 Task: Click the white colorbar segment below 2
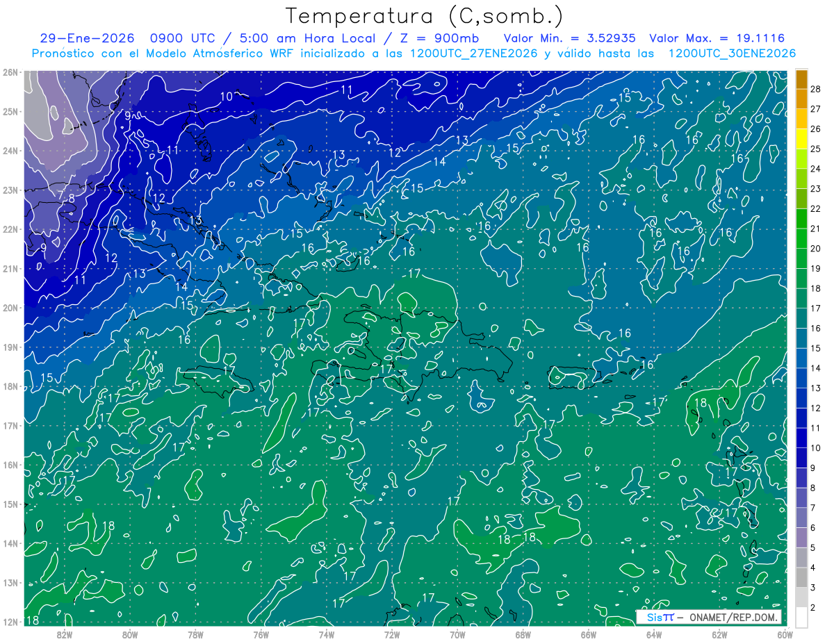pyautogui.click(x=801, y=617)
